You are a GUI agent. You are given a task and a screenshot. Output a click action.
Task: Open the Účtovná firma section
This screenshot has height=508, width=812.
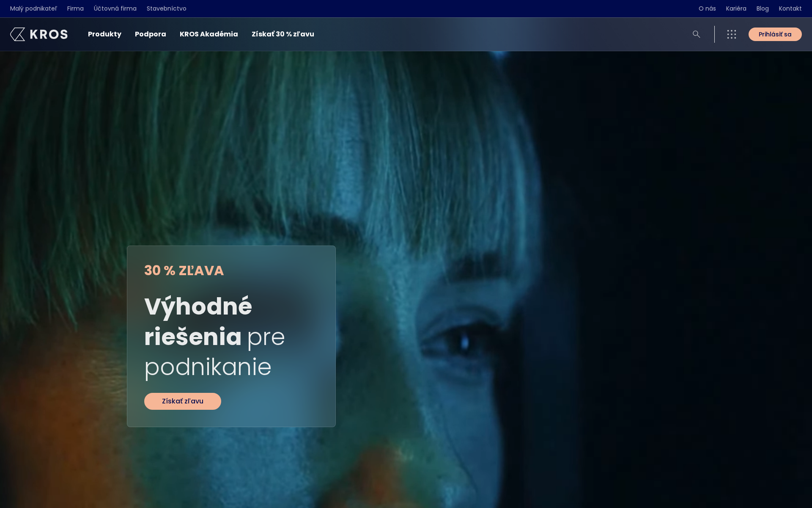point(115,8)
